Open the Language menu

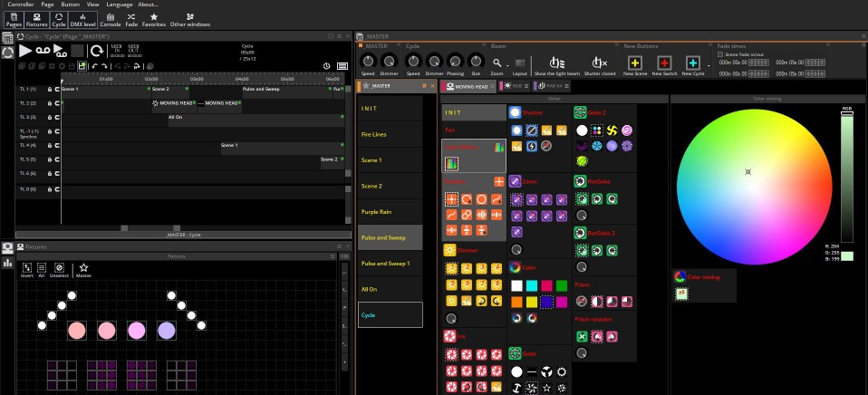pos(119,5)
